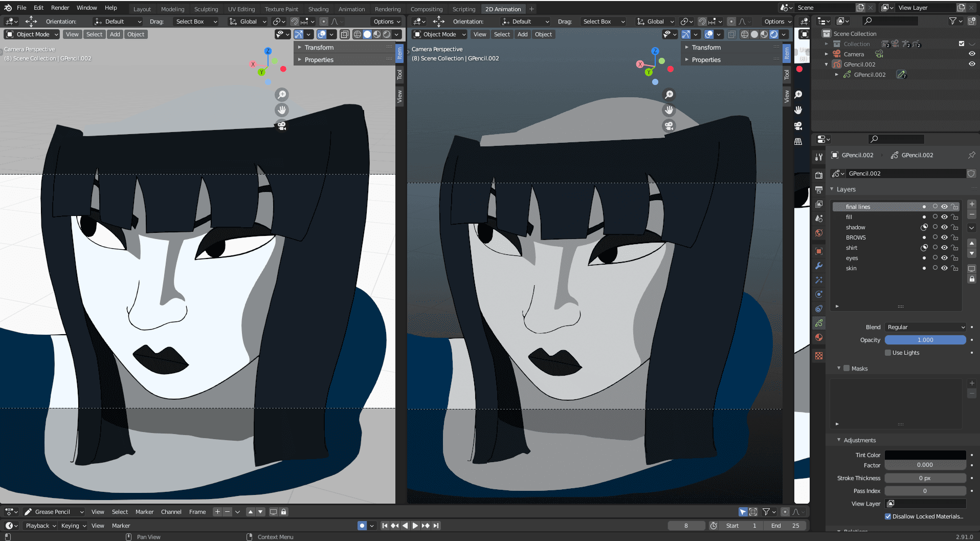
Task: Pin the properties editor context
Action: point(971,155)
